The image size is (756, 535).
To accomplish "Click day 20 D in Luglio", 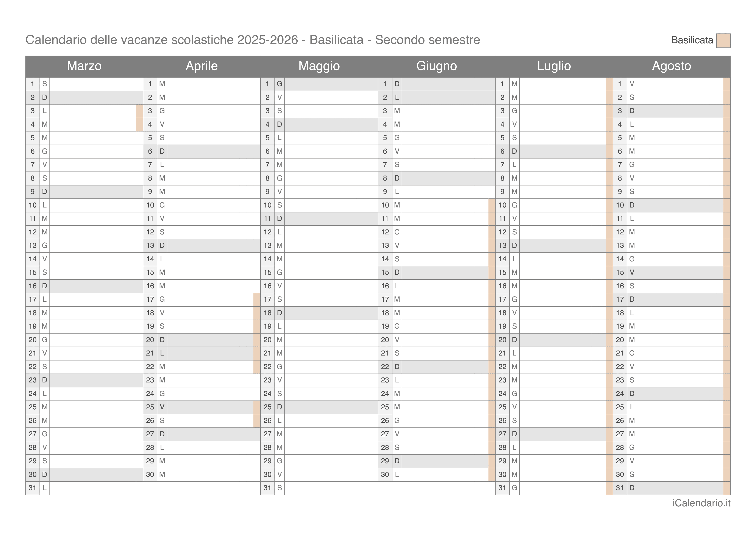I will (554, 340).
